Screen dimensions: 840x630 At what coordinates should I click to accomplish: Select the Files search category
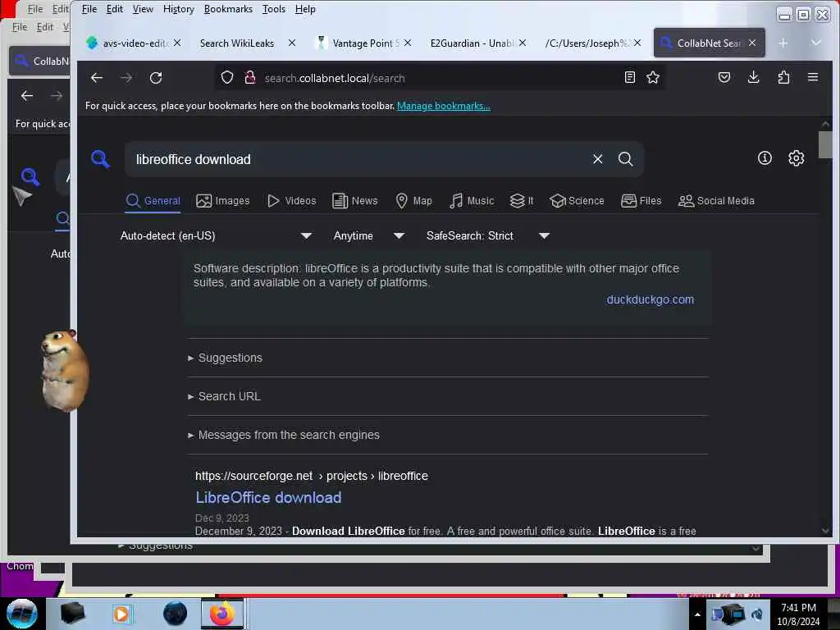click(x=641, y=201)
